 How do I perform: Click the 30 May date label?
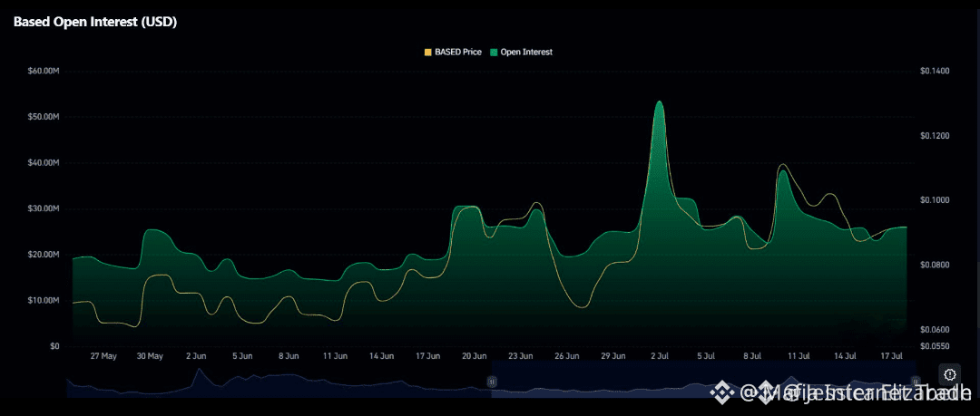(x=150, y=356)
